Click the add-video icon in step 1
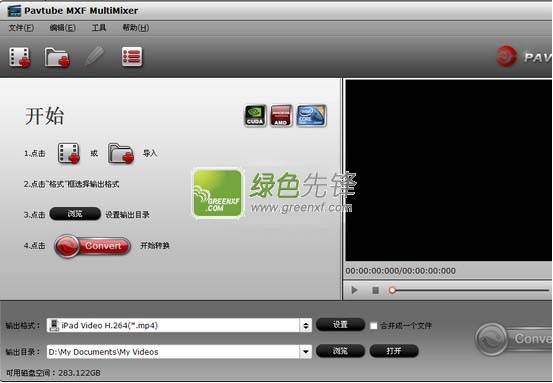Viewport: 553px width, 383px height. (x=69, y=153)
